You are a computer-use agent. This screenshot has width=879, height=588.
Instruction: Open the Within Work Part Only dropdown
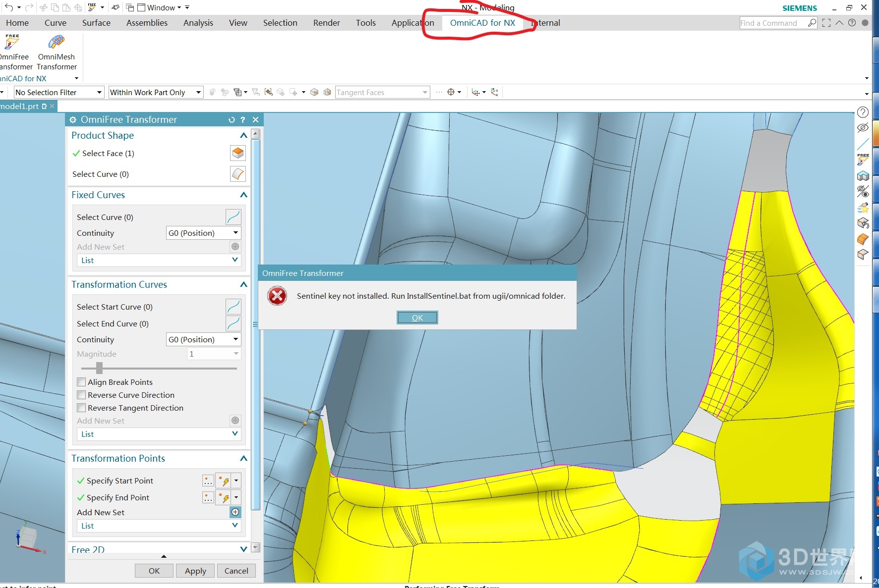tap(156, 92)
